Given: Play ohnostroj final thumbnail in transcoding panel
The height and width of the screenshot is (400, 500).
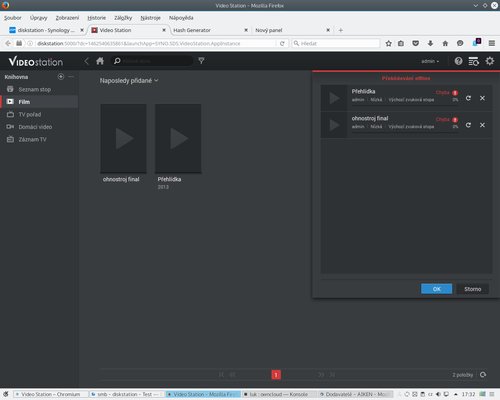Looking at the screenshot, I should (x=334, y=125).
